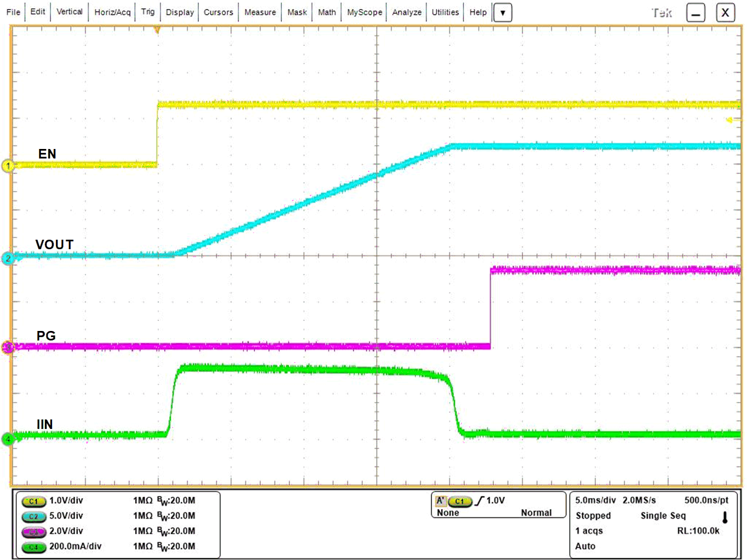Open the Measure menu

tap(259, 12)
